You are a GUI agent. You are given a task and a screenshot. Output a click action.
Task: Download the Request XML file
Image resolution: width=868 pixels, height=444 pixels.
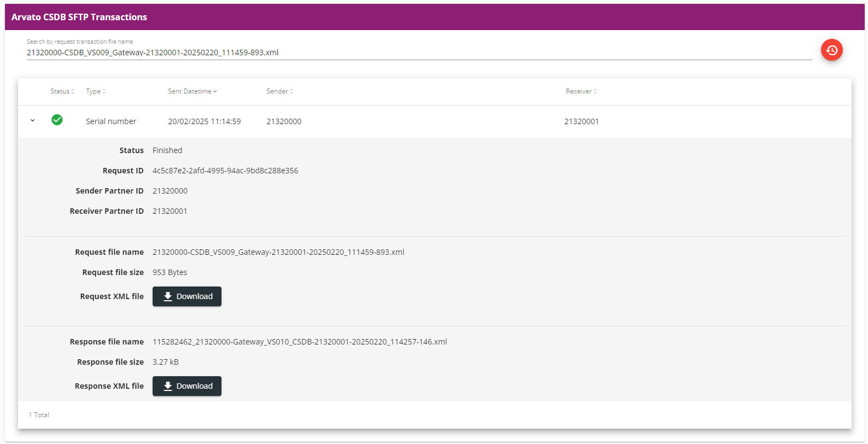click(187, 296)
